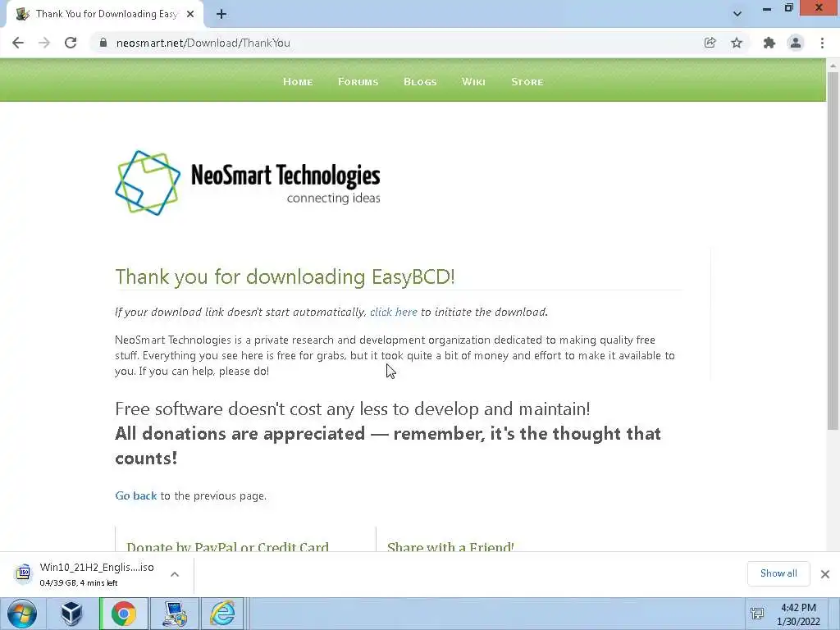Open a new tab with plus button
Viewport: 840px width, 630px height.
coord(221,15)
